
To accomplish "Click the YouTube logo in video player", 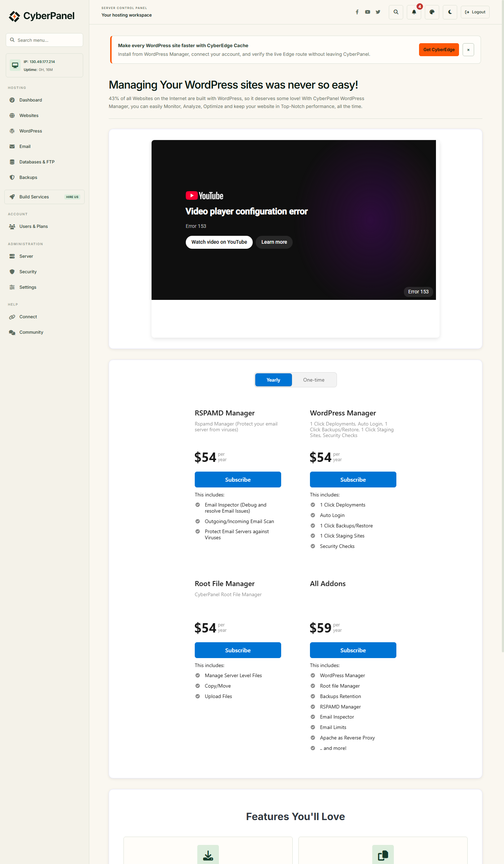I will [204, 195].
